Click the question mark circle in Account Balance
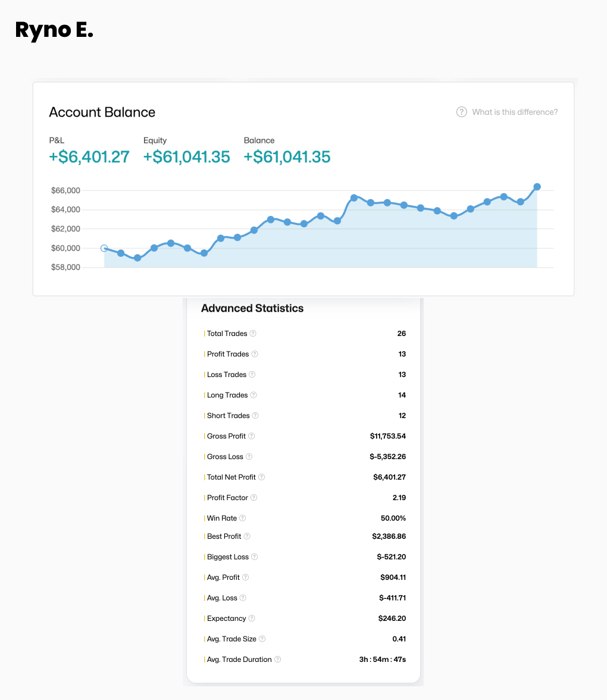 tap(462, 112)
